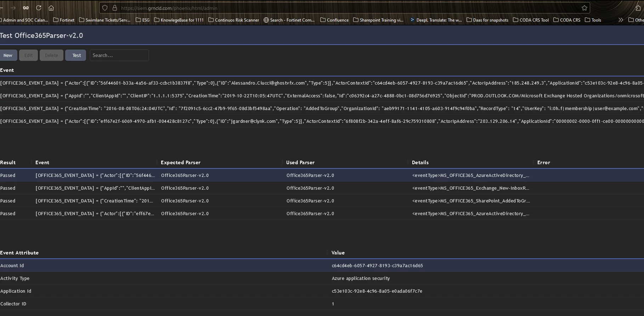
Task: Click the SharePoint_AddedToGr... details cell
Action: pos(471,201)
